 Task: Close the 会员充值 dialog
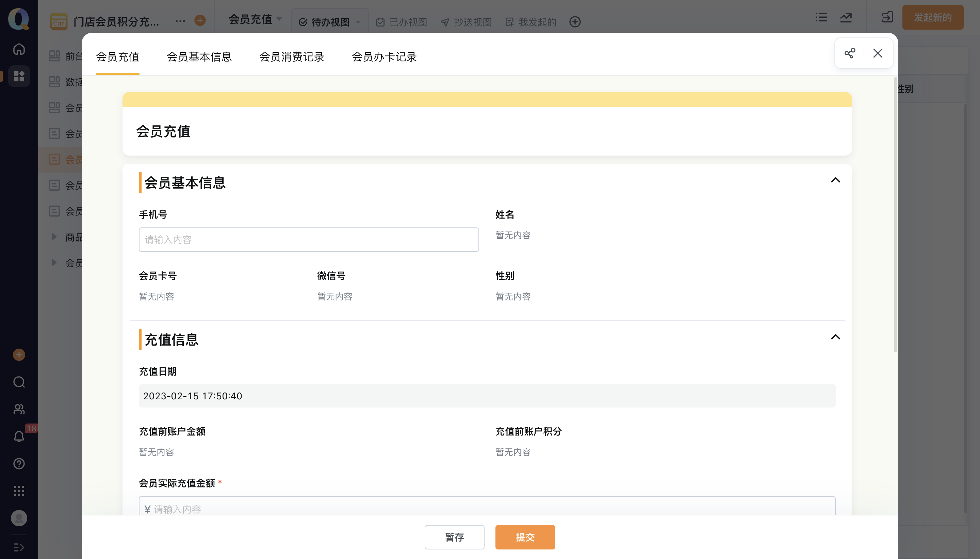(878, 53)
